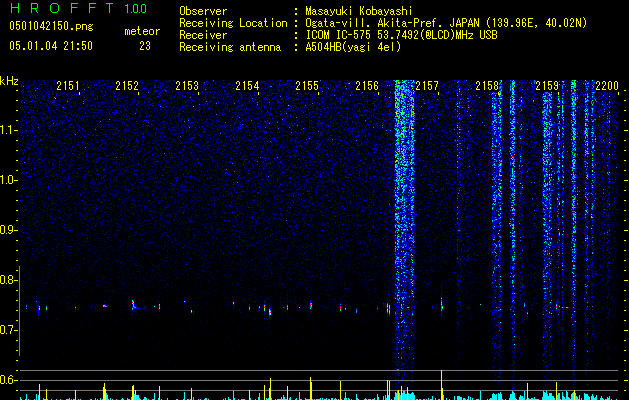
Task: Click the 2157 time marker
Action: [x=427, y=85]
